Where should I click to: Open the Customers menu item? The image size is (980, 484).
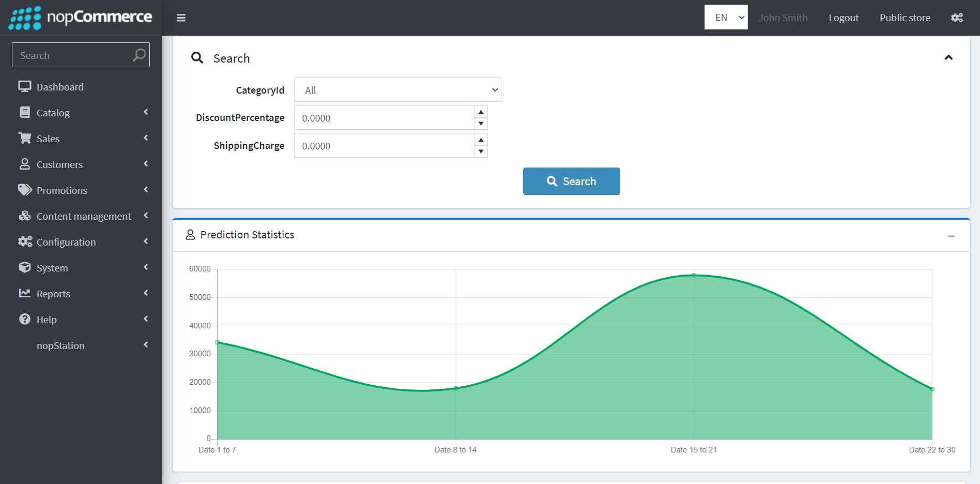[81, 164]
